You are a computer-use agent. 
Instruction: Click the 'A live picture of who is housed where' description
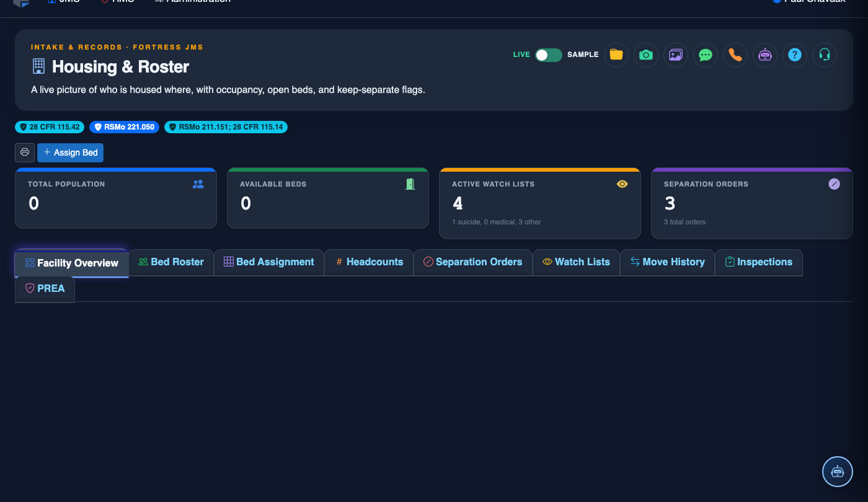tap(228, 90)
